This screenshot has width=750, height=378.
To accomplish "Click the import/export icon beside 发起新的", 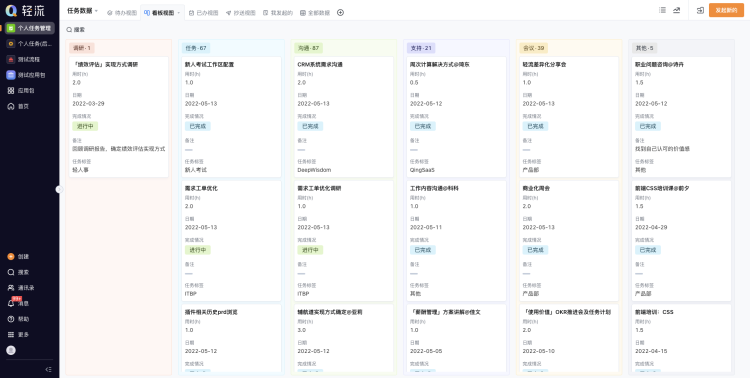I will pyautogui.click(x=700, y=10).
